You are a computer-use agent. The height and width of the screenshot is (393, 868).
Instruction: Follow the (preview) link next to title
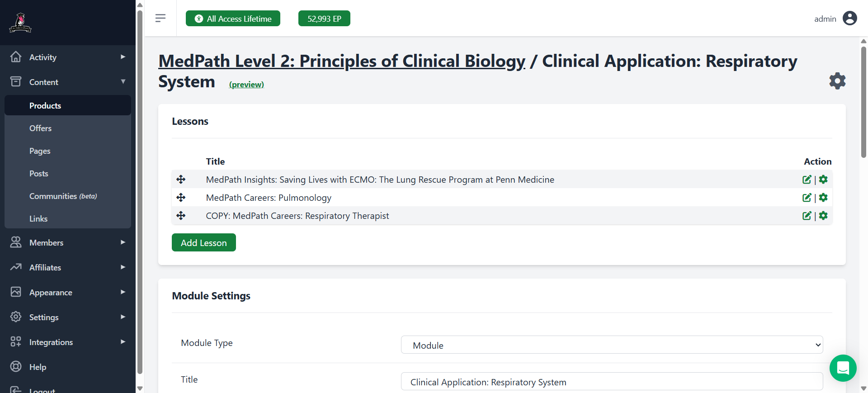tap(246, 85)
